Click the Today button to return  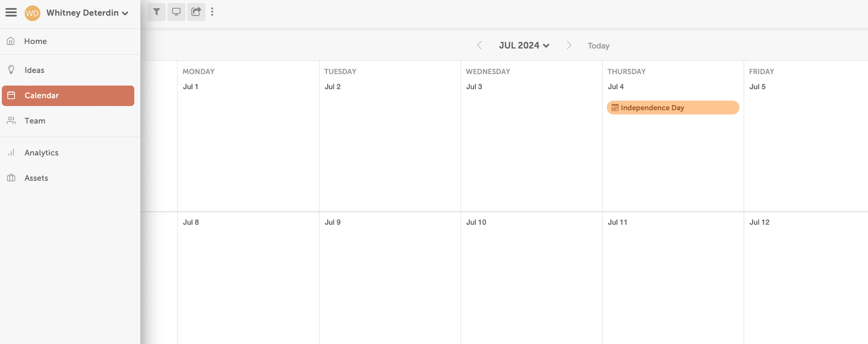pyautogui.click(x=598, y=45)
